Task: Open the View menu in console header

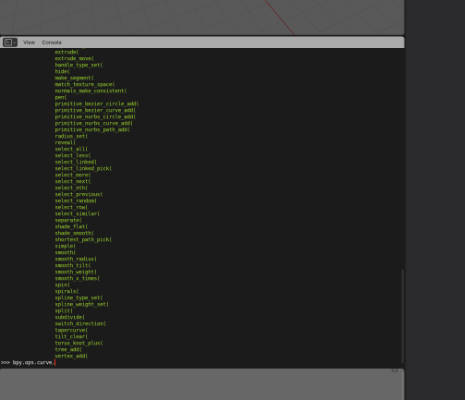Action: (x=29, y=42)
